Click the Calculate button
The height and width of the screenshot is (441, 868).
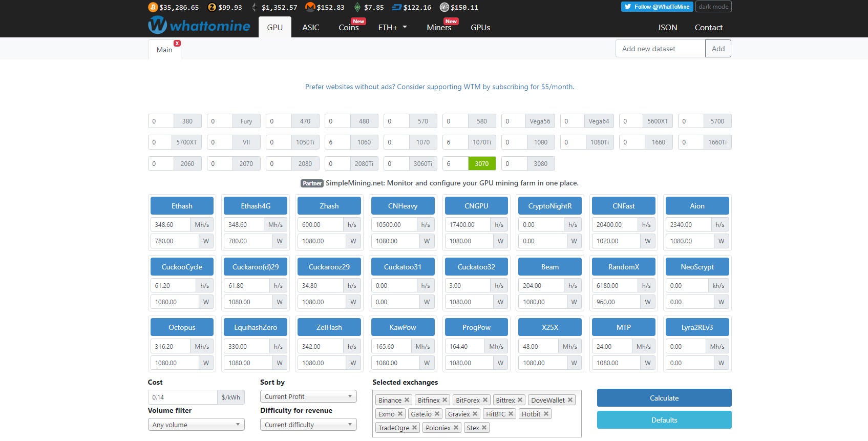[664, 398]
